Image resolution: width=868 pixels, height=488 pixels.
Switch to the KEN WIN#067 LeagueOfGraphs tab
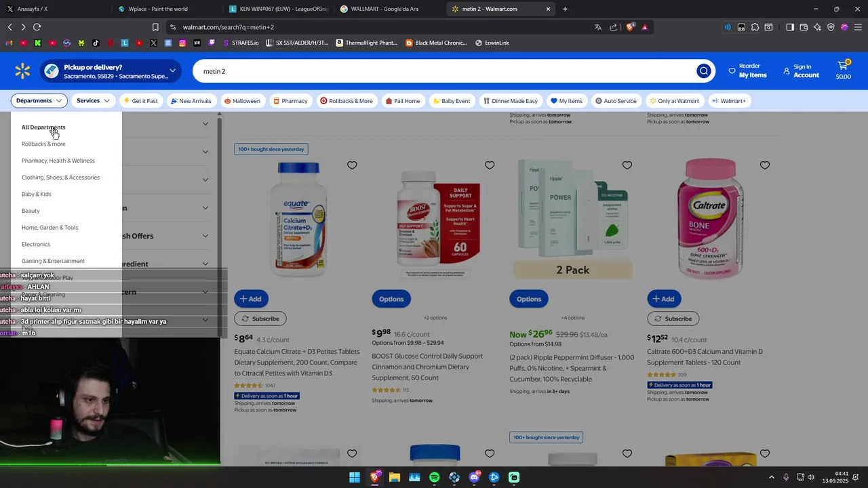point(279,9)
